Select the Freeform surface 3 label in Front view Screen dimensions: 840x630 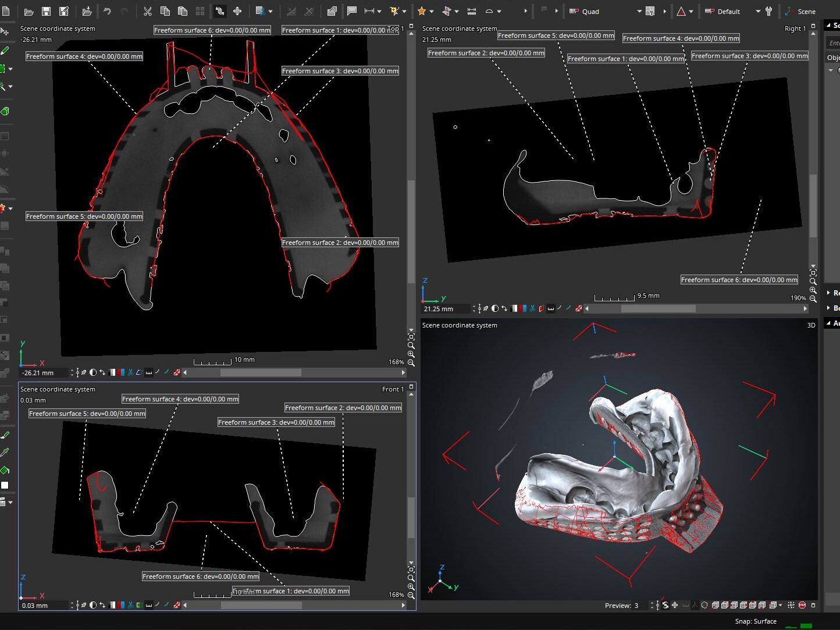point(276,422)
